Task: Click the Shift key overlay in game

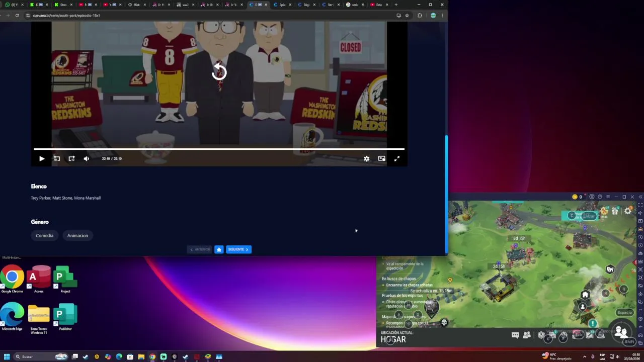Action: point(629,342)
